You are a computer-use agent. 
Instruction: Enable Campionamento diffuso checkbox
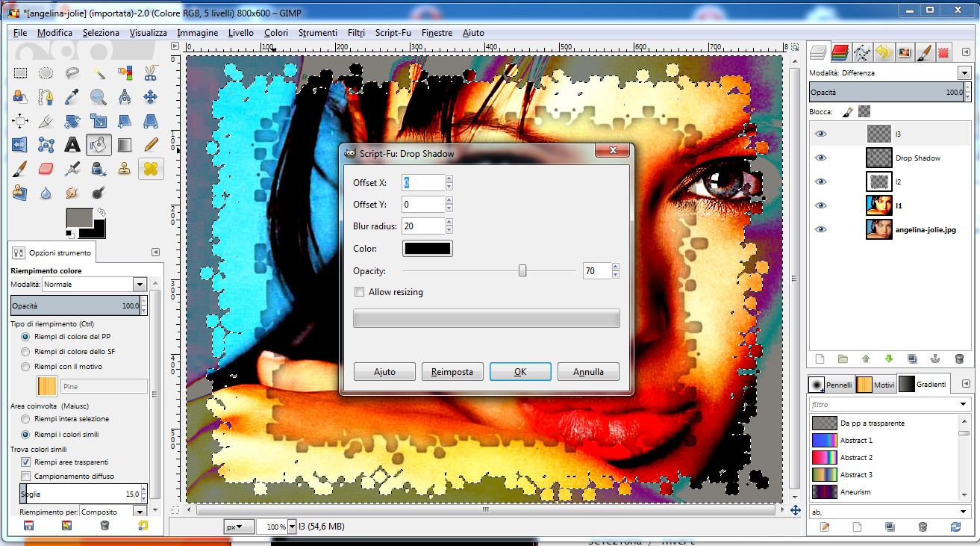tap(26, 476)
